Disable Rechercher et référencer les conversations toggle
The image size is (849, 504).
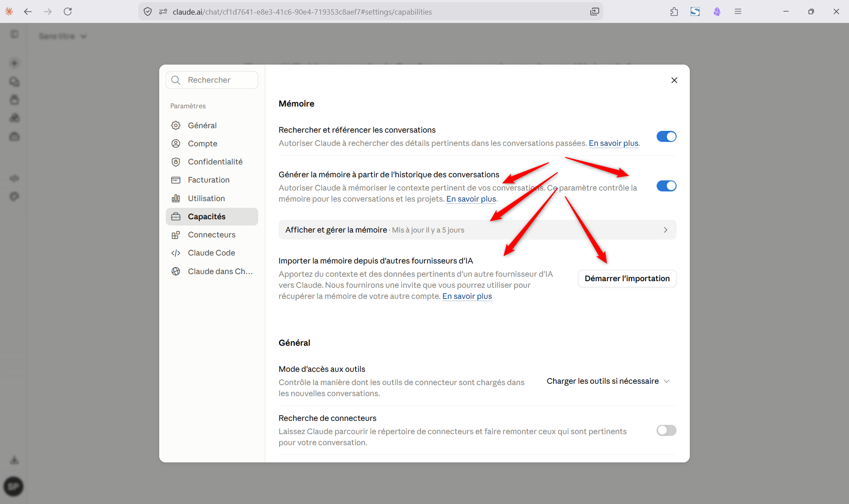(666, 137)
